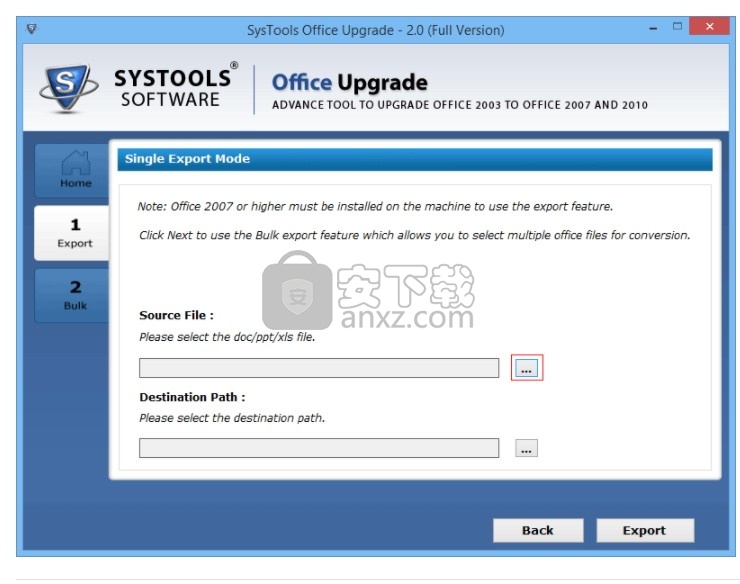Minimize the SysTools Office Upgrade window
This screenshot has width=740, height=584.
click(x=653, y=28)
